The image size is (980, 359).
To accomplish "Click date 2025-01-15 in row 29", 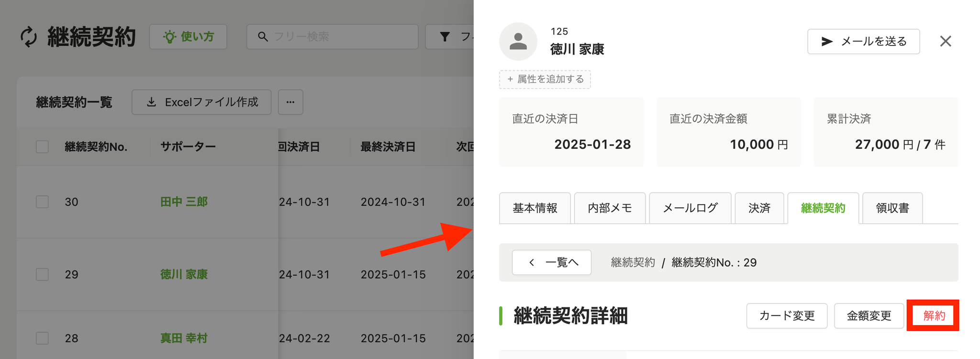I will pos(393,274).
